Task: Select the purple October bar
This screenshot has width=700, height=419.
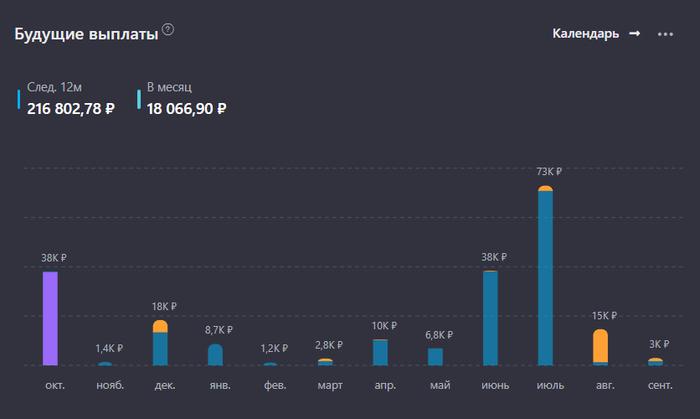Action: point(50,318)
